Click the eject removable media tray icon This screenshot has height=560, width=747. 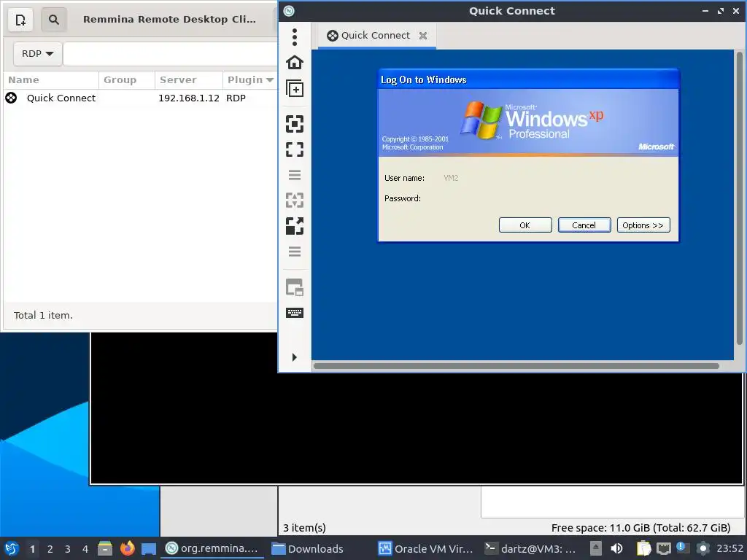pyautogui.click(x=595, y=548)
